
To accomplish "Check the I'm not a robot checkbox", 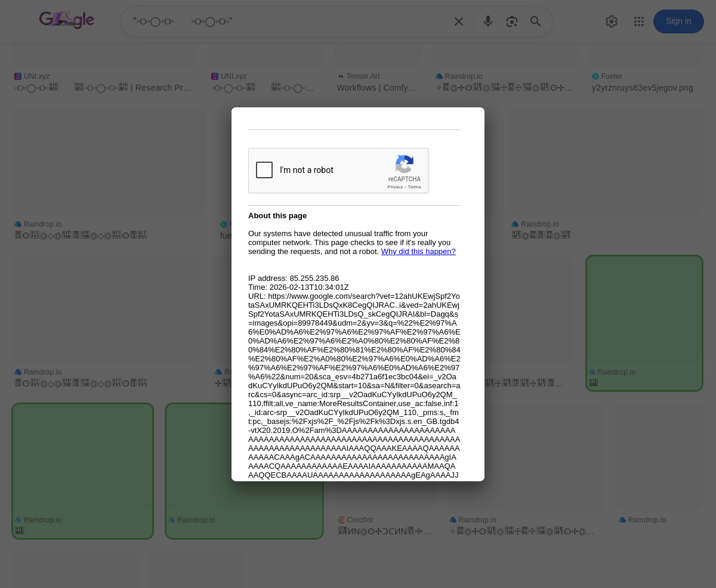I will (x=264, y=170).
